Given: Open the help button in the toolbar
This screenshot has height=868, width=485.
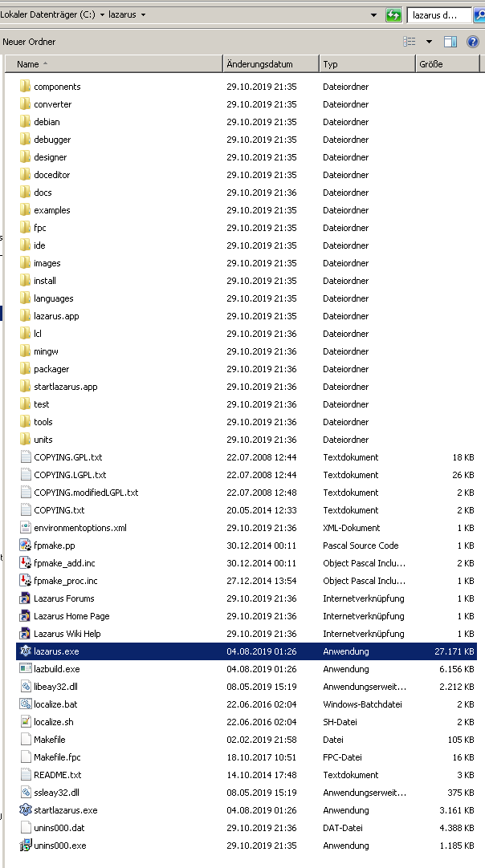Looking at the screenshot, I should click(473, 42).
